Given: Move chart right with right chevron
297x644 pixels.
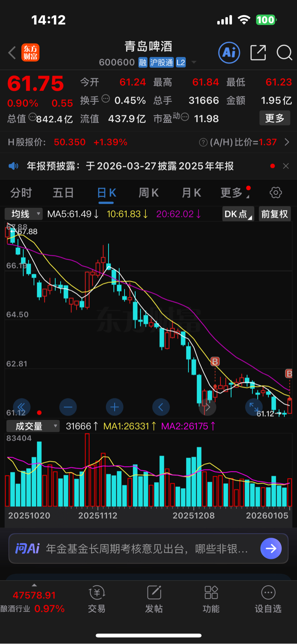Looking at the screenshot, I should [x=207, y=407].
